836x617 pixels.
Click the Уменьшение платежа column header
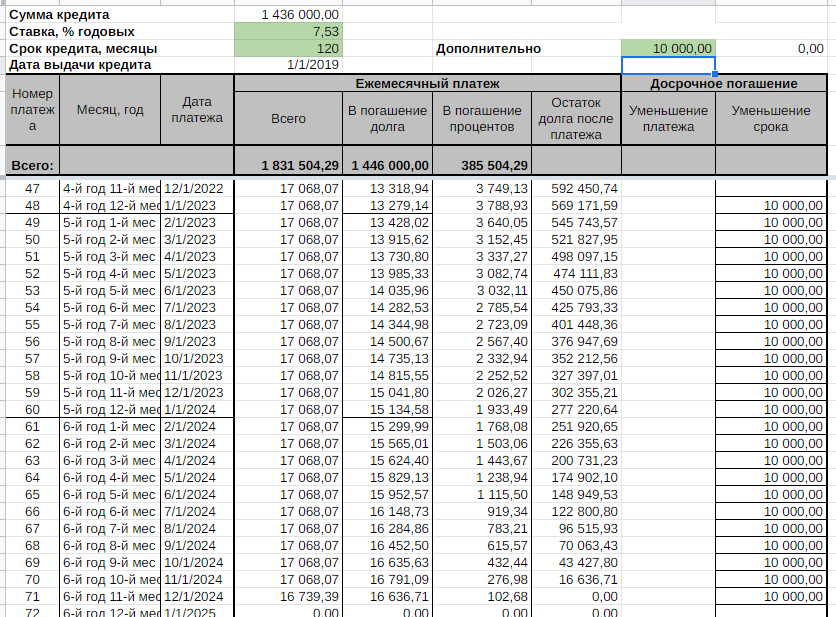point(668,119)
